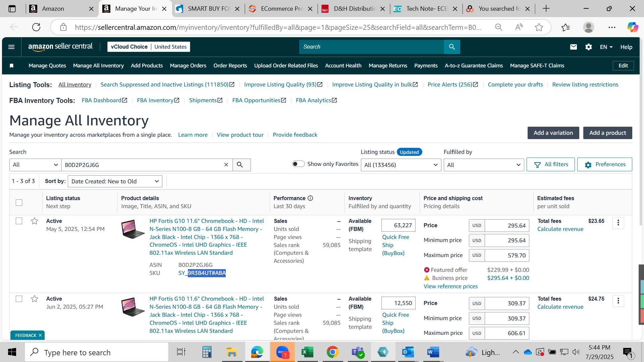Open the settings gear in Seller Central

(588, 47)
